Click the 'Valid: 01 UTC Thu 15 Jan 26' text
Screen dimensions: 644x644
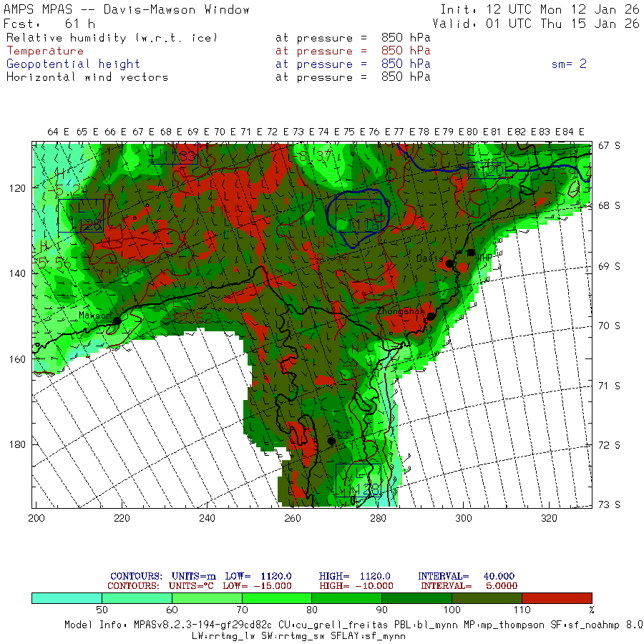point(536,24)
